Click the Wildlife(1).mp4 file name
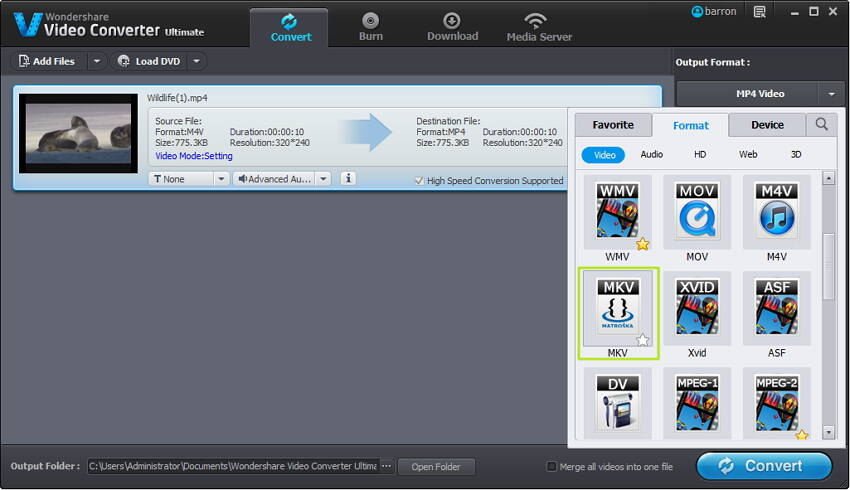 pyautogui.click(x=177, y=98)
